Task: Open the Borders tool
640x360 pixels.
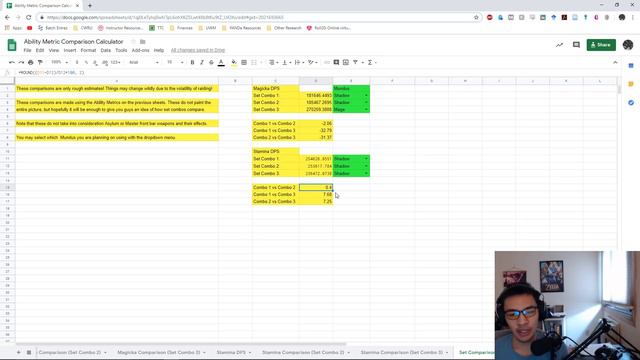Action: (244, 62)
